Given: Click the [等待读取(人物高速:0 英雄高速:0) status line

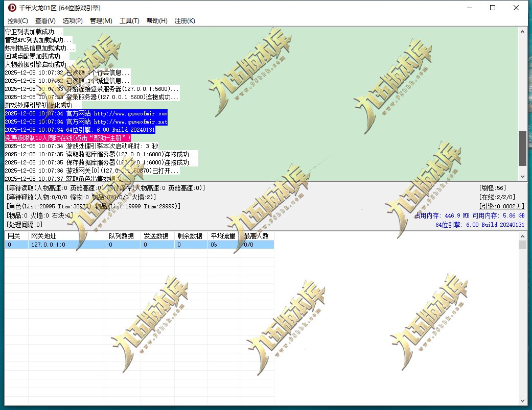Looking at the screenshot, I should pyautogui.click(x=106, y=188).
